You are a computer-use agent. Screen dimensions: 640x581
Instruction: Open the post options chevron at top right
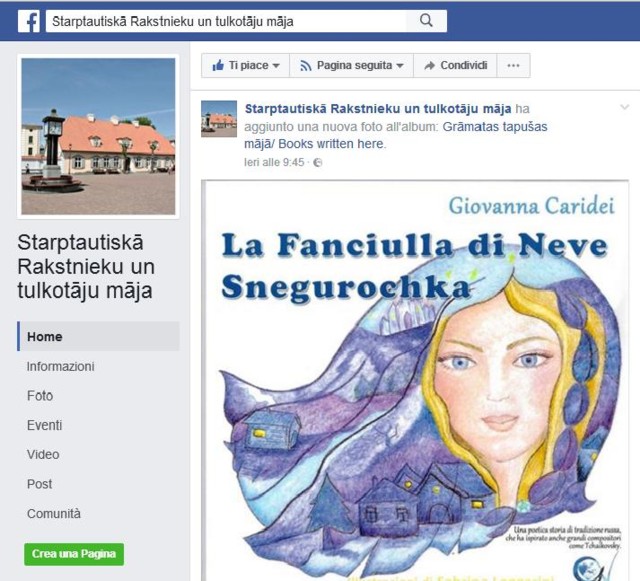tap(624, 107)
